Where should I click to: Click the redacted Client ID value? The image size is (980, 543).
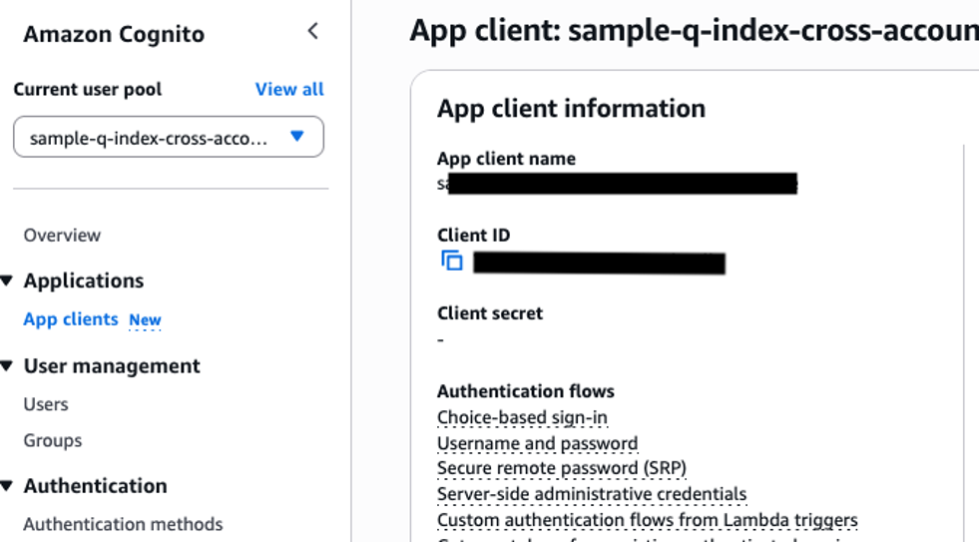600,264
